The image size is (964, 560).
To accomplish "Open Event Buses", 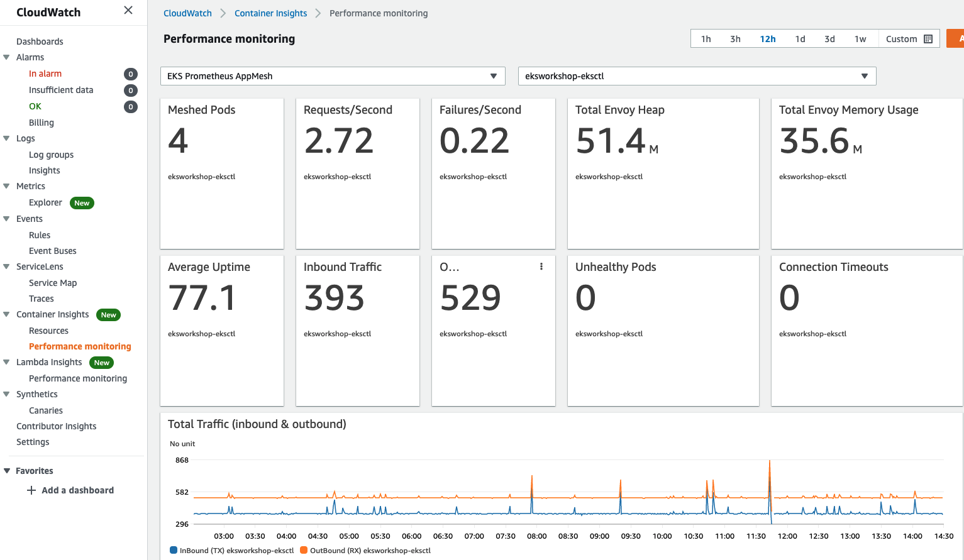I will pyautogui.click(x=53, y=251).
